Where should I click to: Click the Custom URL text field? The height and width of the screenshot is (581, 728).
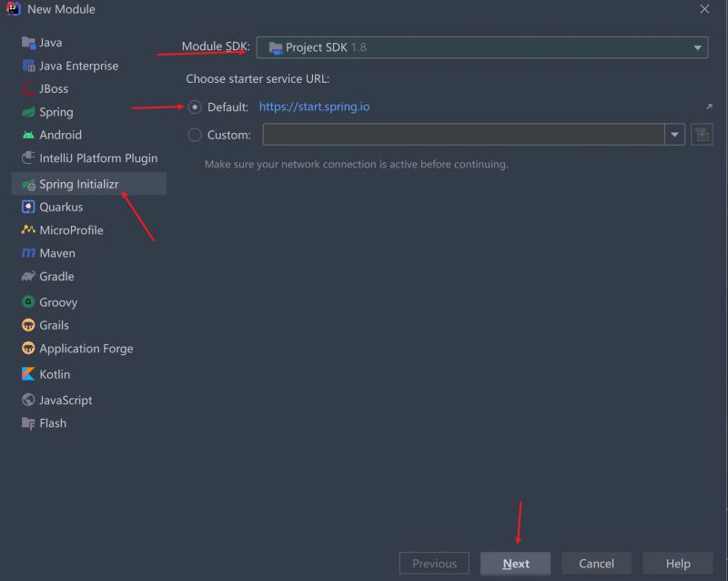pos(464,135)
